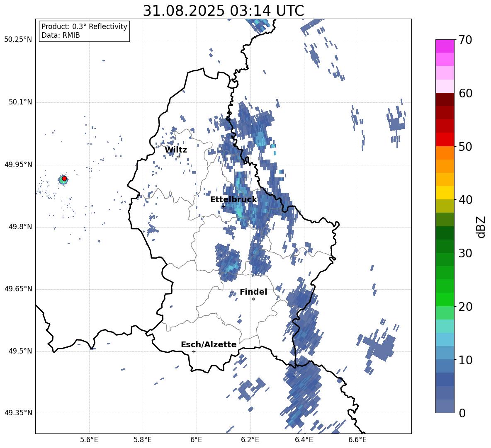Click the 6.4°E longitude label
The height and width of the screenshot is (448, 491).
tap(304, 440)
